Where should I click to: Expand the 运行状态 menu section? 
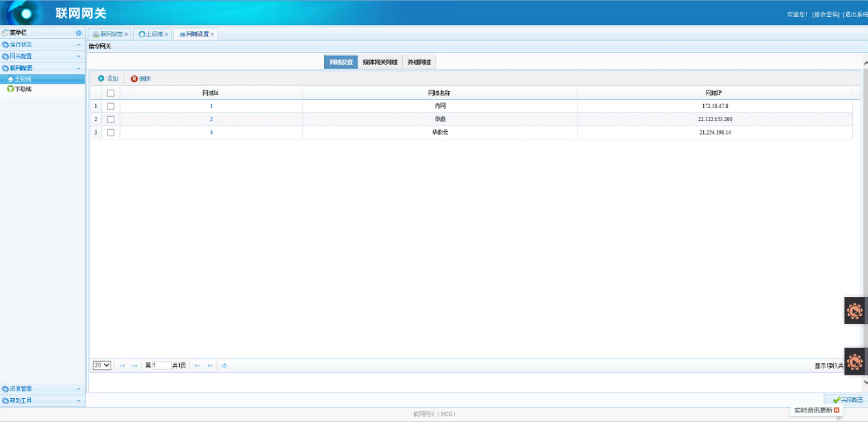[42, 44]
